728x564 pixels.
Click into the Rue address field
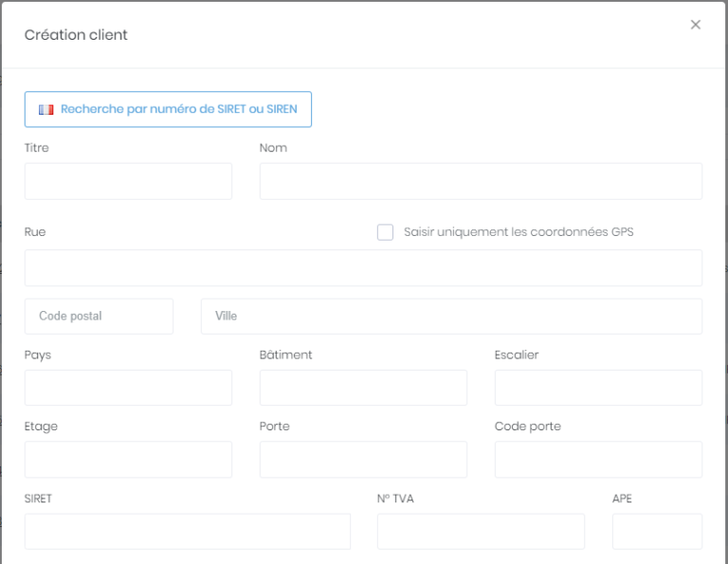click(x=363, y=268)
